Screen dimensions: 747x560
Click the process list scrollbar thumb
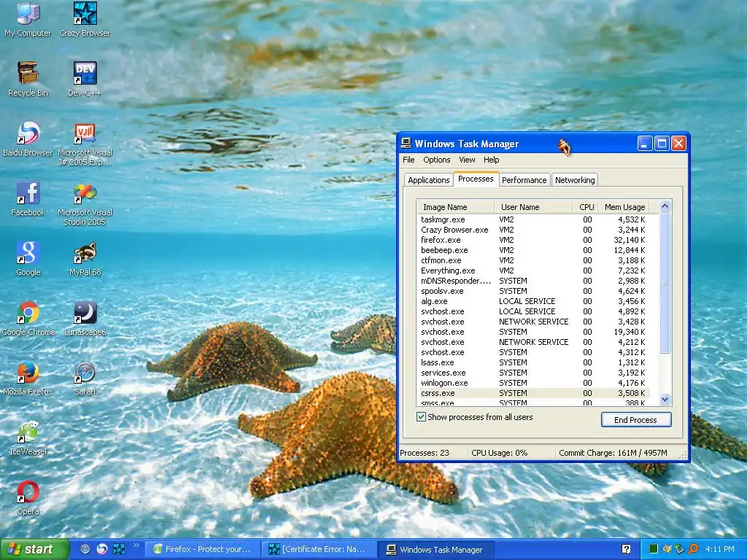[665, 283]
